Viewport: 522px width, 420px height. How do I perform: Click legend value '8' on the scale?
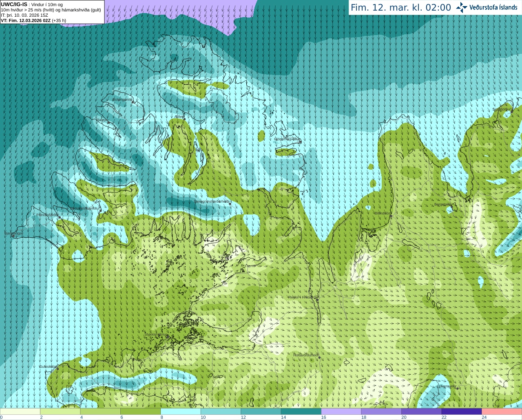161,417
